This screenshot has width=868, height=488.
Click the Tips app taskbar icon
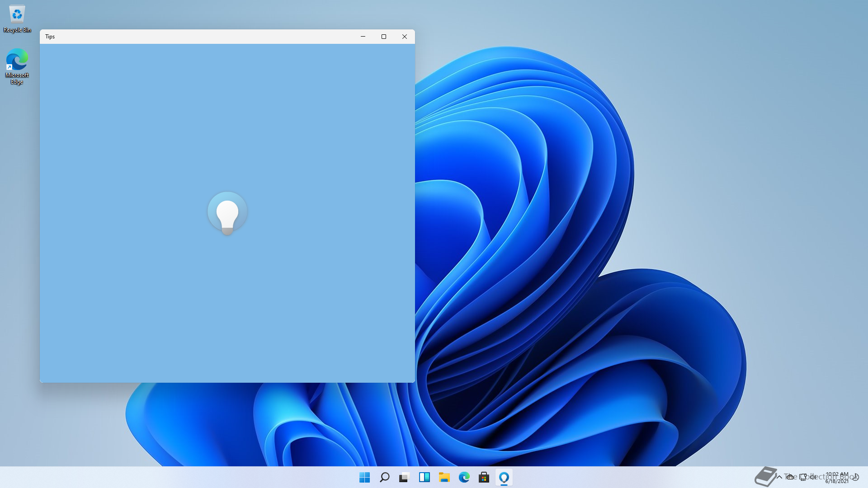[x=504, y=477]
